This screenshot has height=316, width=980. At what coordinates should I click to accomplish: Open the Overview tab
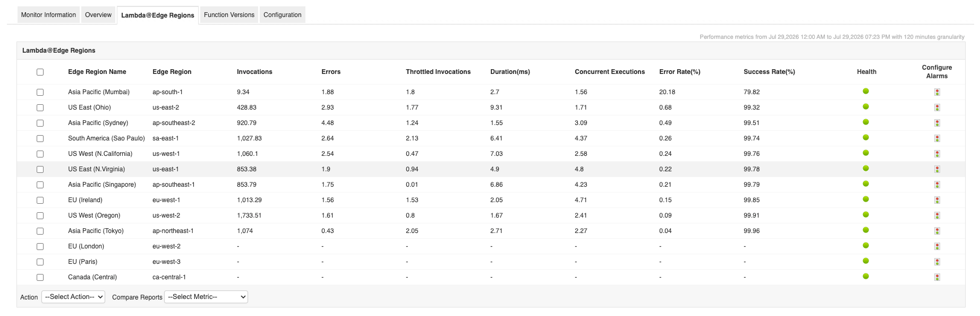coord(98,15)
